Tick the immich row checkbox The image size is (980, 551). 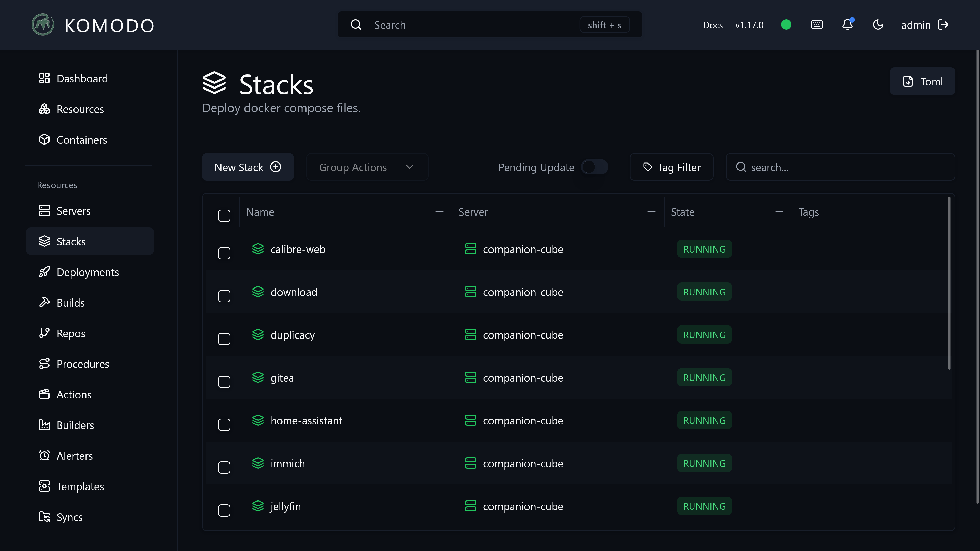tap(224, 467)
